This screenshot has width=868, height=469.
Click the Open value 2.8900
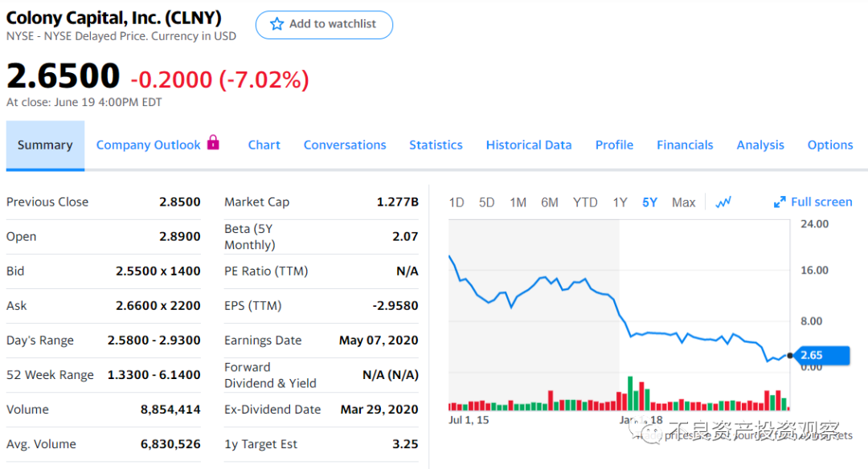(180, 236)
